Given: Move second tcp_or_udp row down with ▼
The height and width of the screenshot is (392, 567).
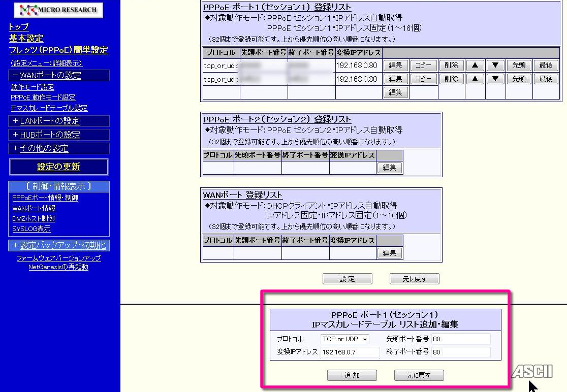Looking at the screenshot, I should (x=495, y=79).
